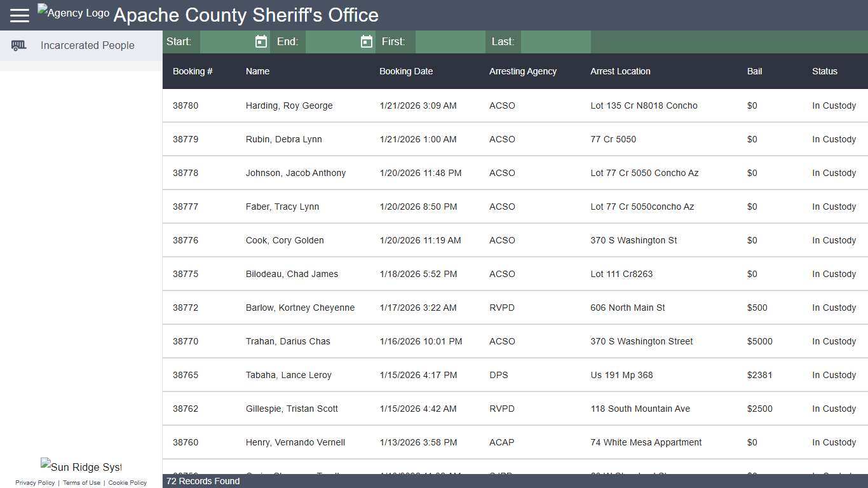Open the Cookie Policy link
The image size is (868, 488).
[x=127, y=482]
